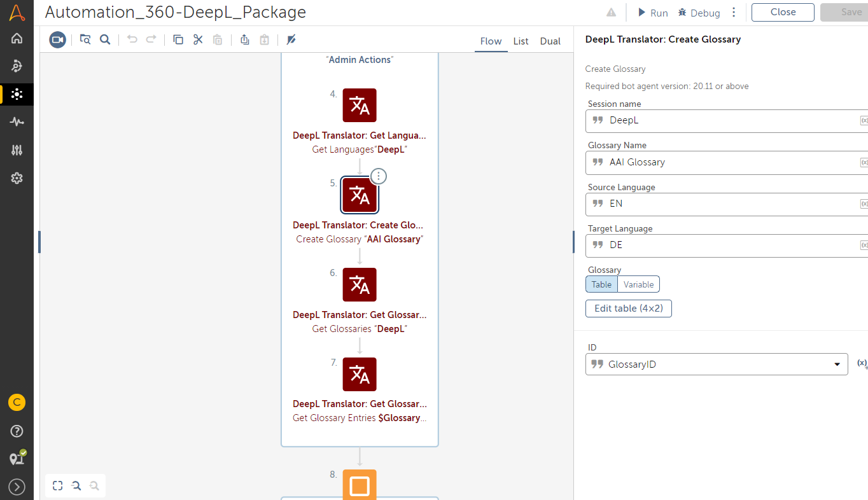
Task: Switch to Dual view
Action: 550,41
